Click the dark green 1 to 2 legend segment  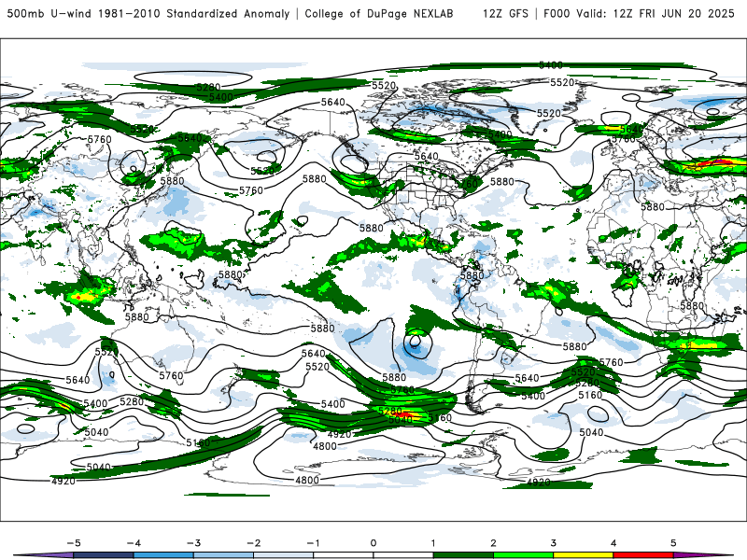pos(463,555)
